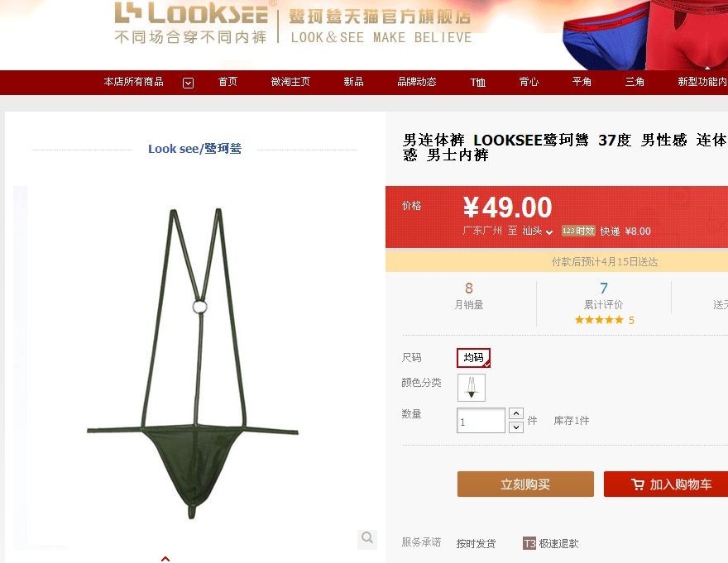Click the five-star rating icons

[599, 320]
